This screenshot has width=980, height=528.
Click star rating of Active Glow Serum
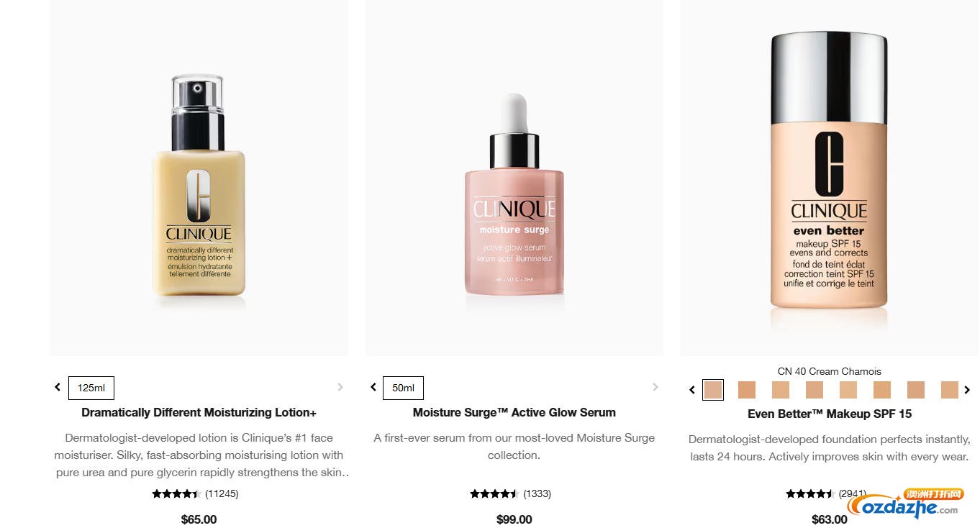[x=494, y=493]
